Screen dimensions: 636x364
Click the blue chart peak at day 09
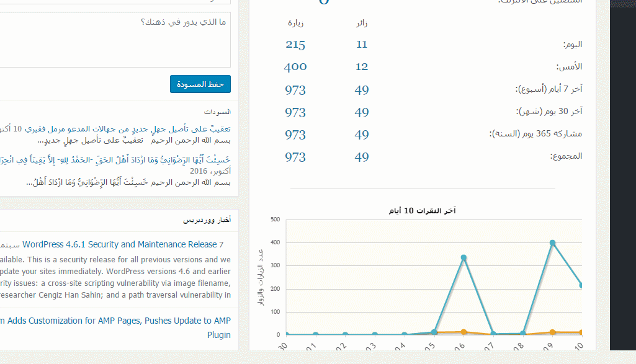(552, 243)
